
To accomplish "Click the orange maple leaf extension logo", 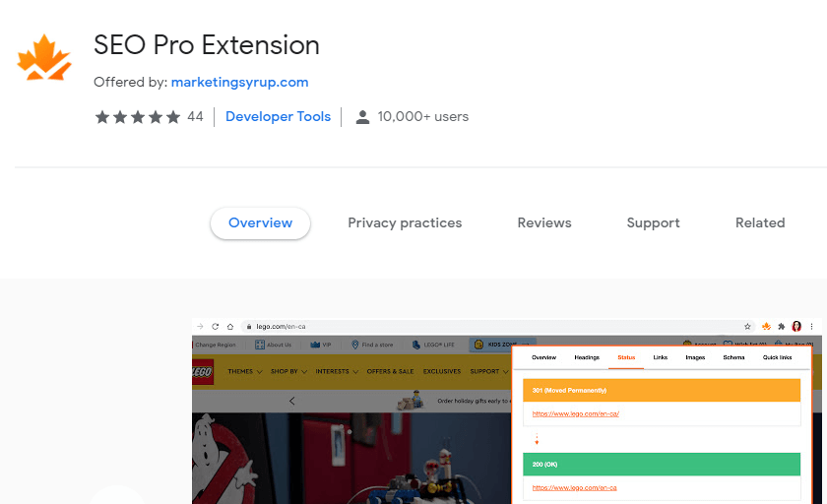I will point(44,57).
